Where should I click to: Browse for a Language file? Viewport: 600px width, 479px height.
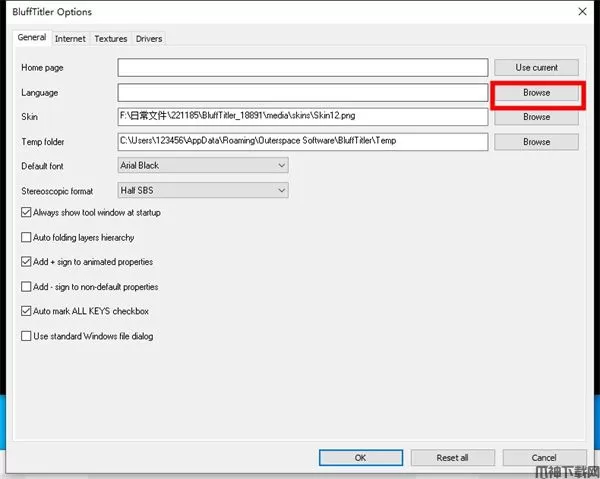pyautogui.click(x=536, y=93)
